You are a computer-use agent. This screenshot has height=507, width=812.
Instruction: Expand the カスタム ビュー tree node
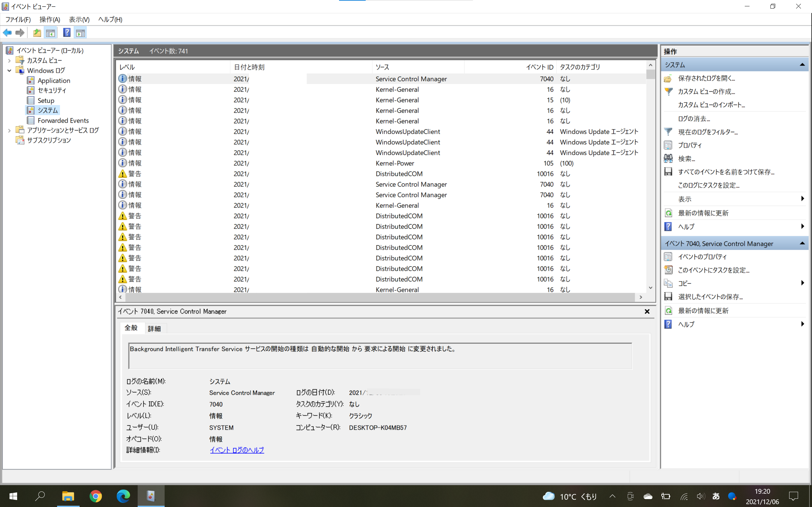10,61
